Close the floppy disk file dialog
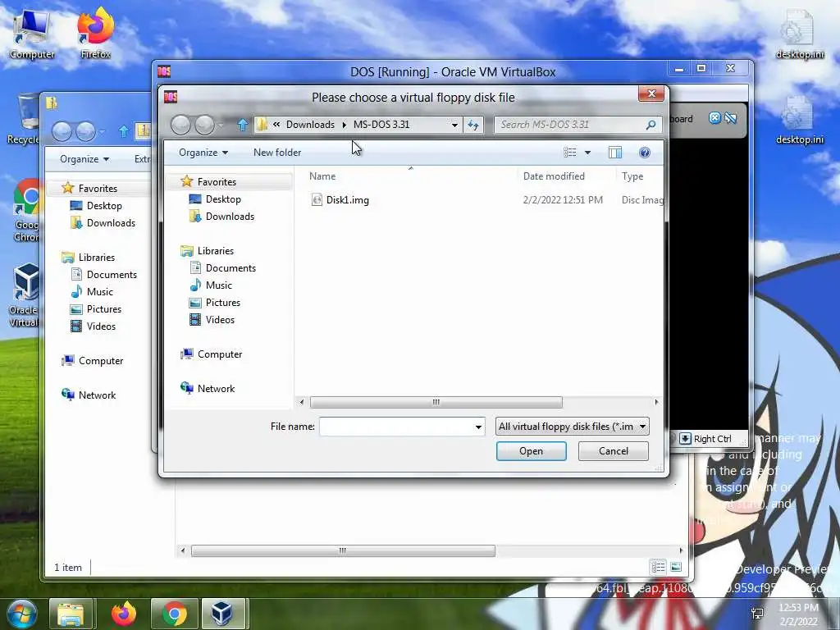This screenshot has height=630, width=840. coord(651,94)
